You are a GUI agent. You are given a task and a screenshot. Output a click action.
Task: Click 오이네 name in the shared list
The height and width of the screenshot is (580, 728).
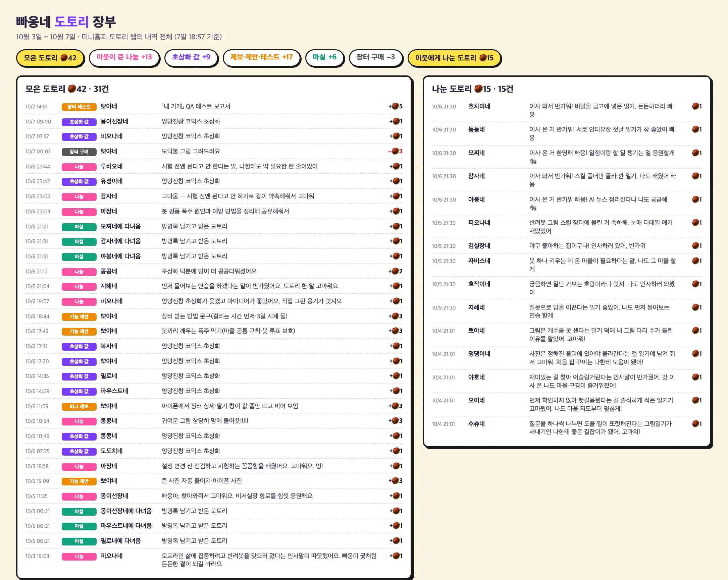click(476, 400)
